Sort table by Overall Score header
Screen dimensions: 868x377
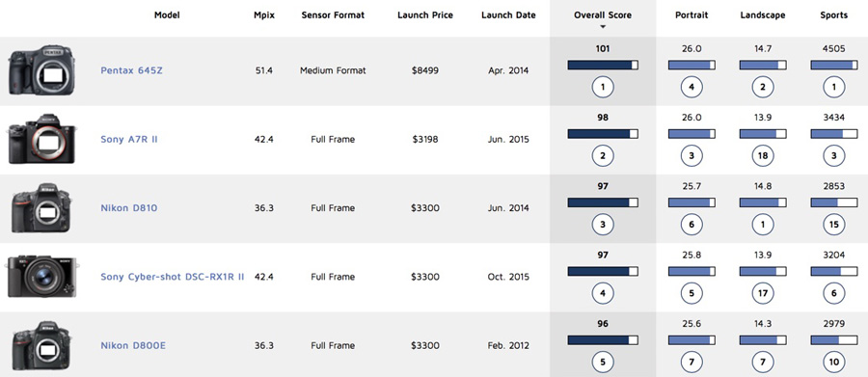click(x=603, y=15)
